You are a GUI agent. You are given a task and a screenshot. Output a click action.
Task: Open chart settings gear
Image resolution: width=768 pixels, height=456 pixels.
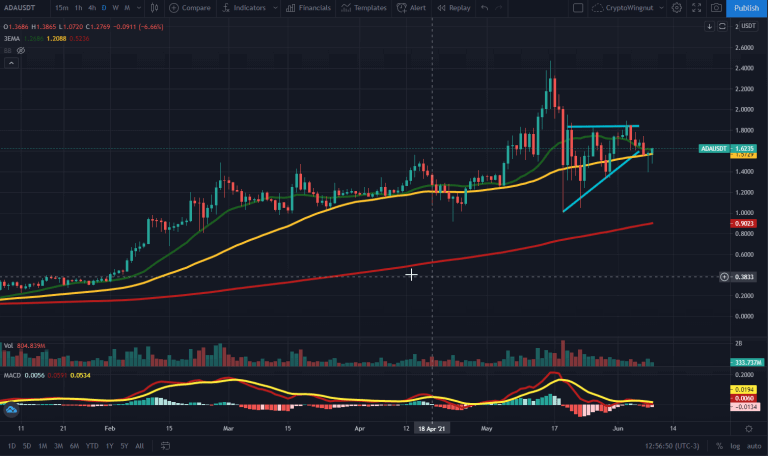click(676, 8)
